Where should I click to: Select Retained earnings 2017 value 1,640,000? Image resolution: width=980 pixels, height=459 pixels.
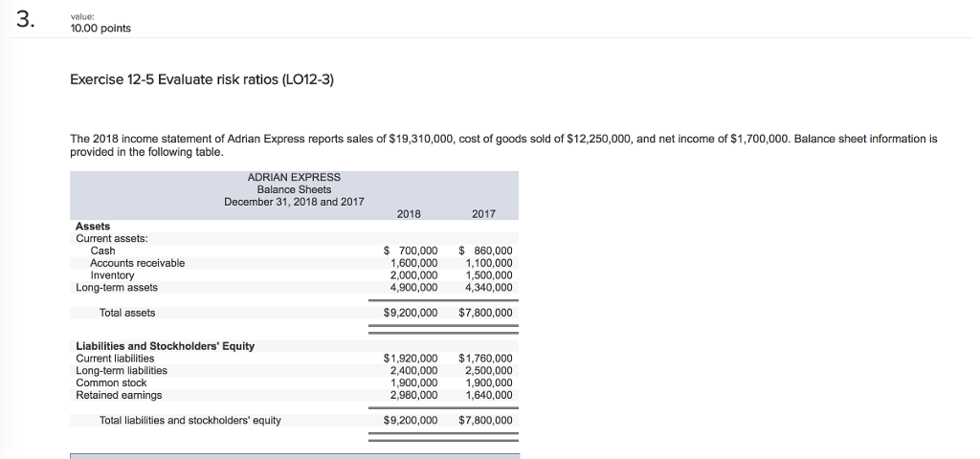pyautogui.click(x=489, y=395)
